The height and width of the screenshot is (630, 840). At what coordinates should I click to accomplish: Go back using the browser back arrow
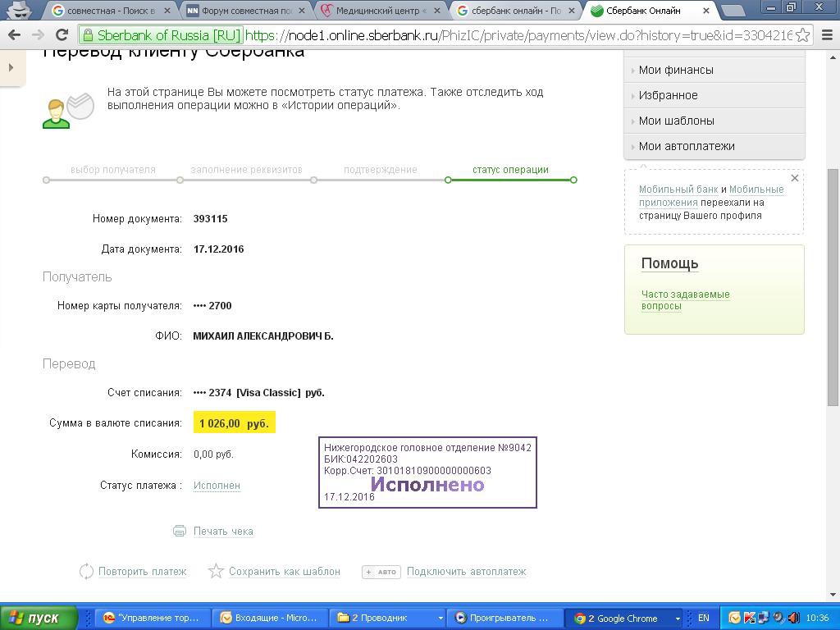15,35
